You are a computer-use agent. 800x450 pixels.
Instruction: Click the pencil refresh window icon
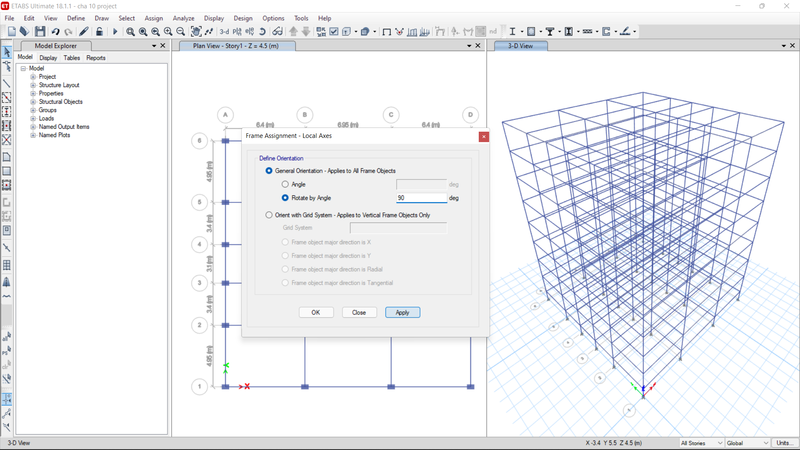click(x=84, y=32)
